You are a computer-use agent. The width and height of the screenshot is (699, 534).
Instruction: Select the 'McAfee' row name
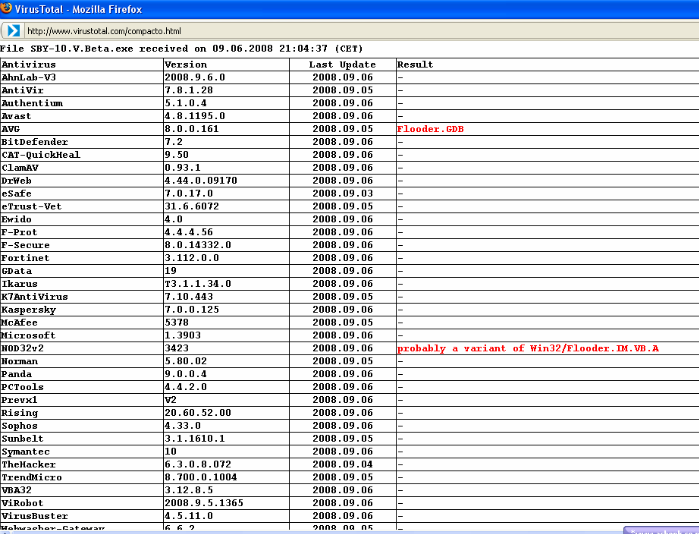coord(19,322)
